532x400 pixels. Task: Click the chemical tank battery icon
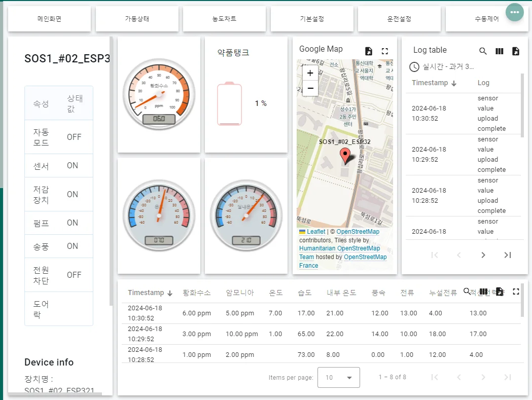[x=229, y=103]
